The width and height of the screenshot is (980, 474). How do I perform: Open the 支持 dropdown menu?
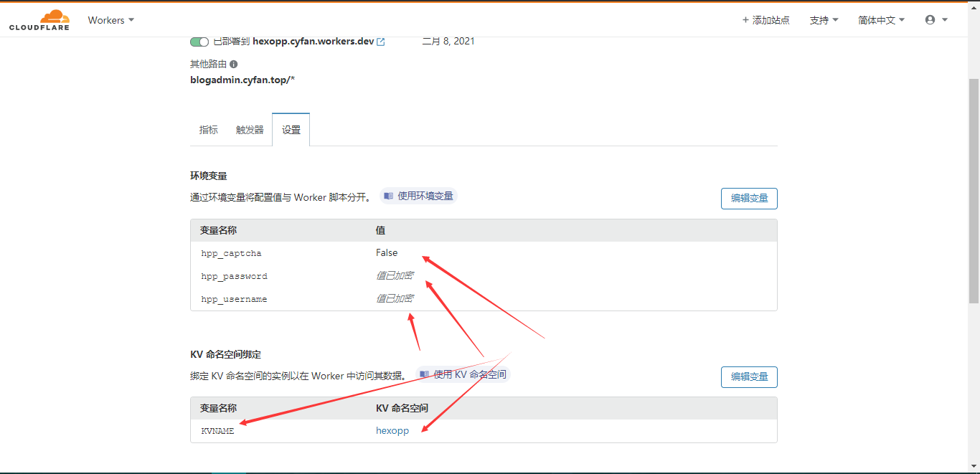coord(824,20)
